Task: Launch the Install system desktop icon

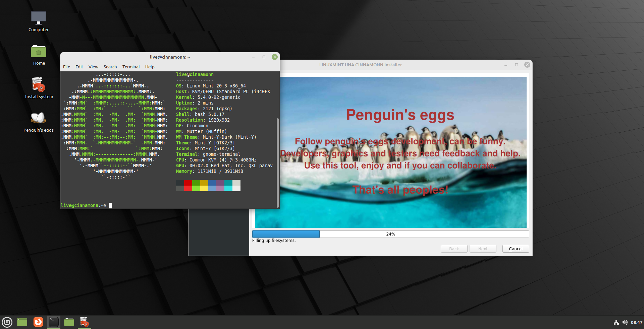Action: 39,88
